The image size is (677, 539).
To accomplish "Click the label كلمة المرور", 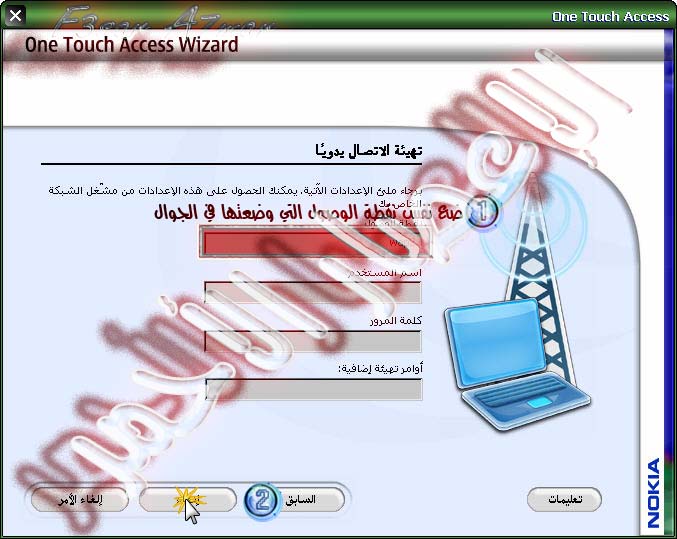I will pos(396,320).
